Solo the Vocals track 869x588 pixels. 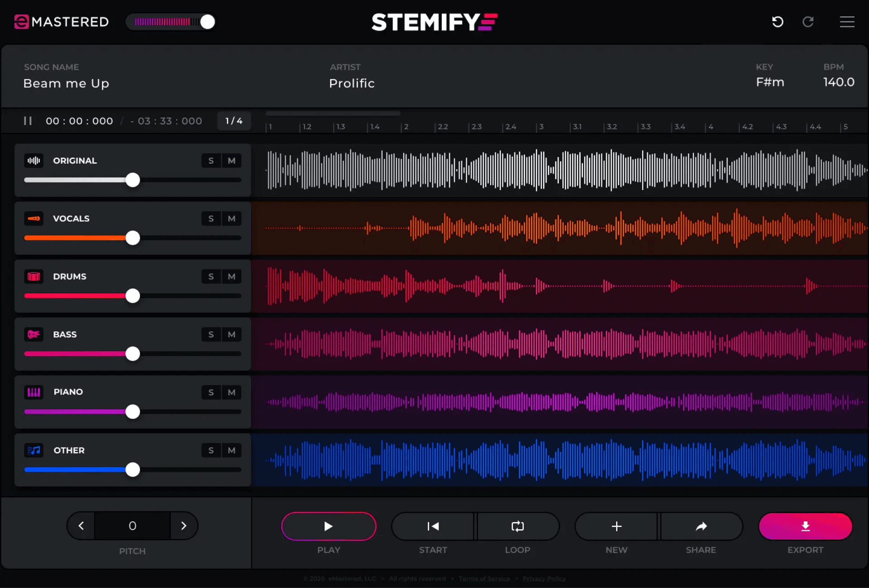coord(211,219)
